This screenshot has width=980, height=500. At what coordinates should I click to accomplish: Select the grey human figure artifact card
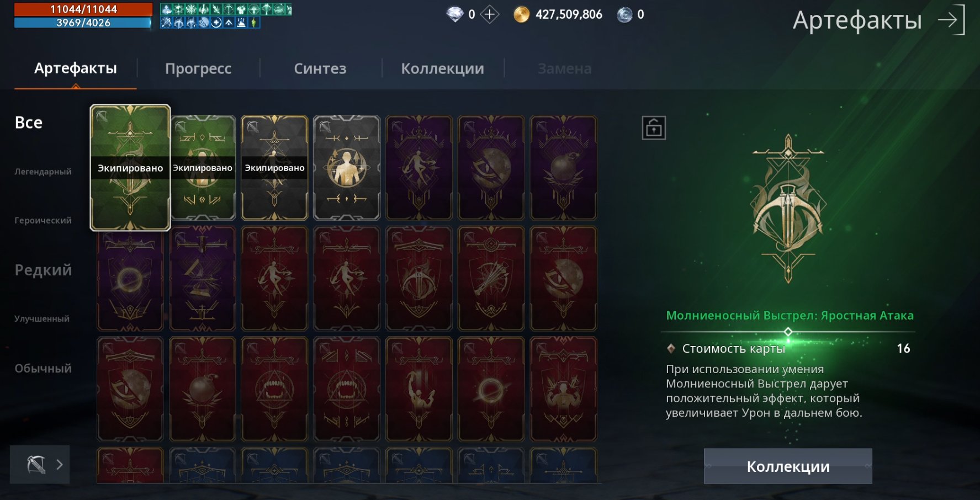[x=347, y=168]
